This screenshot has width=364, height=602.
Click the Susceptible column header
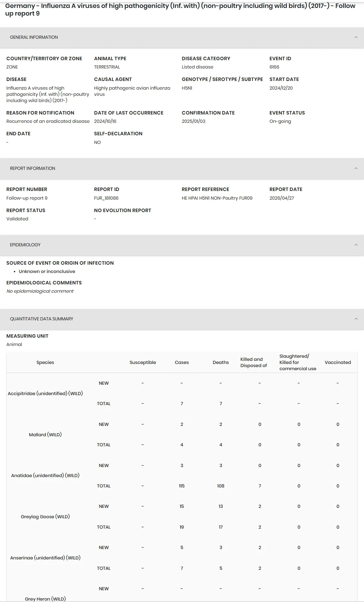pyautogui.click(x=143, y=363)
